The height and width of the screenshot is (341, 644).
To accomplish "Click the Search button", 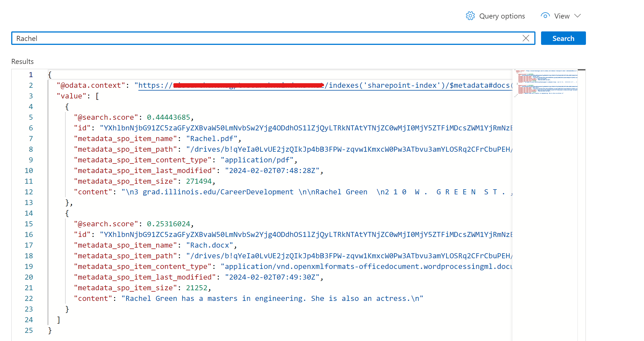I will tap(563, 38).
